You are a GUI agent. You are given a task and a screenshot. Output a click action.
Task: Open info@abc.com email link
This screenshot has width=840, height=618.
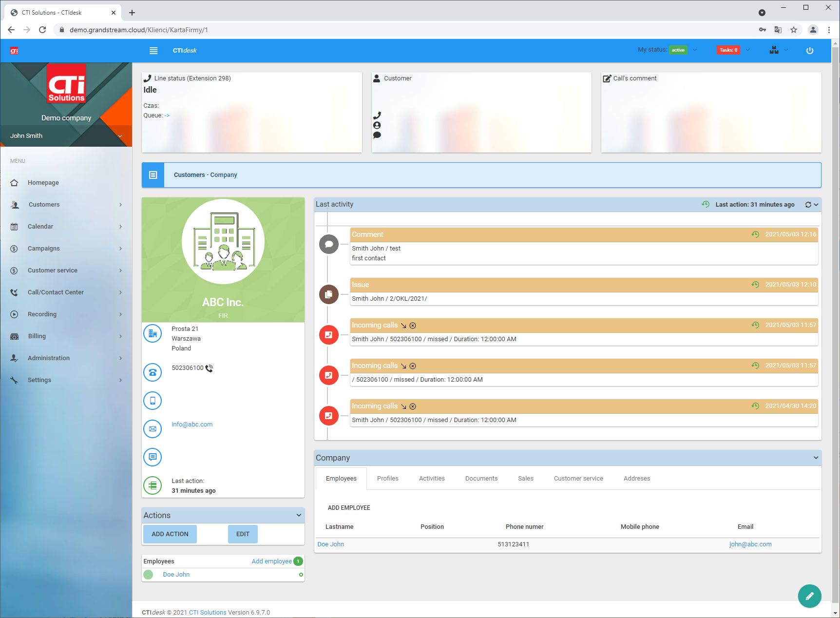point(192,425)
